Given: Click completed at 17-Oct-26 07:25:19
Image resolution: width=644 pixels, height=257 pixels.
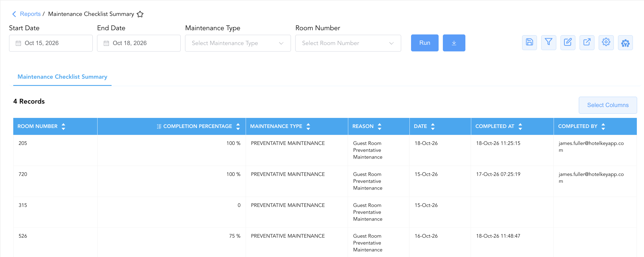Looking at the screenshot, I should tap(498, 174).
